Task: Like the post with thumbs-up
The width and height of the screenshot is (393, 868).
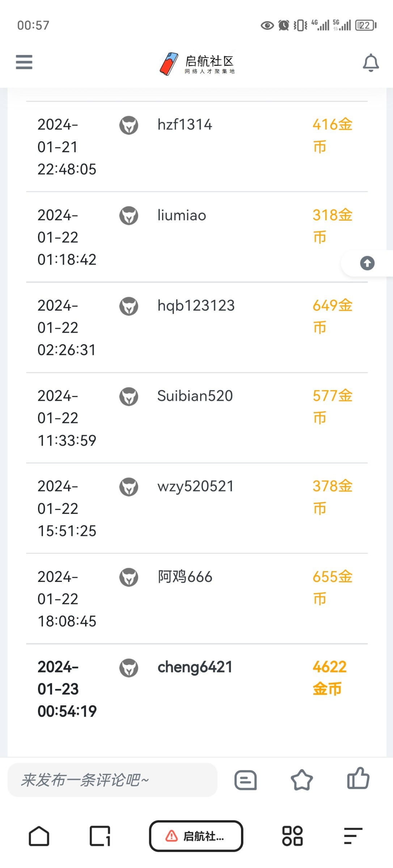Action: [x=358, y=779]
